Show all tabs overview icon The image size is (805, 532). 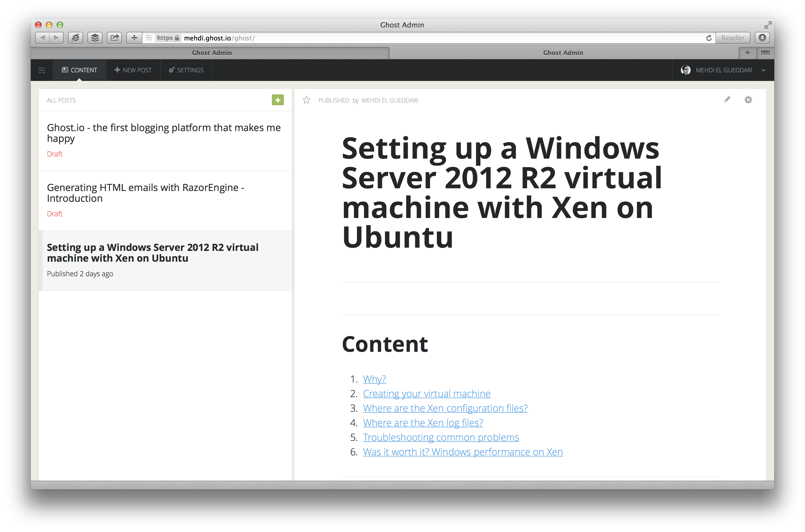(x=765, y=53)
